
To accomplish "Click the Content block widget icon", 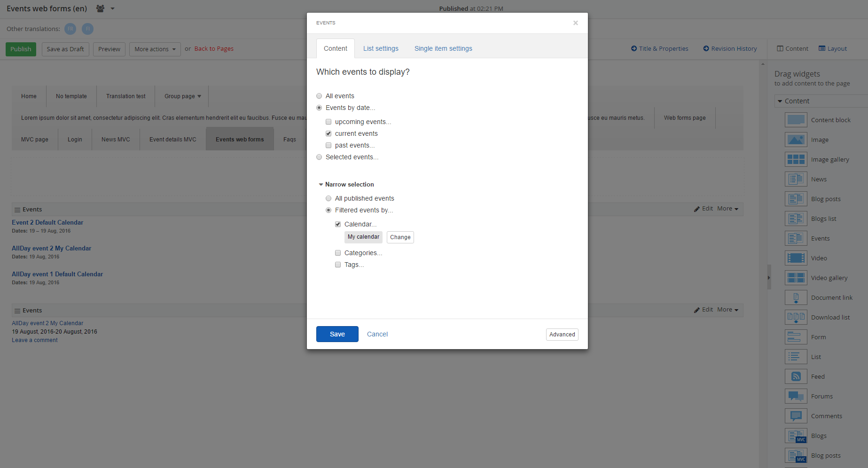I will (796, 120).
